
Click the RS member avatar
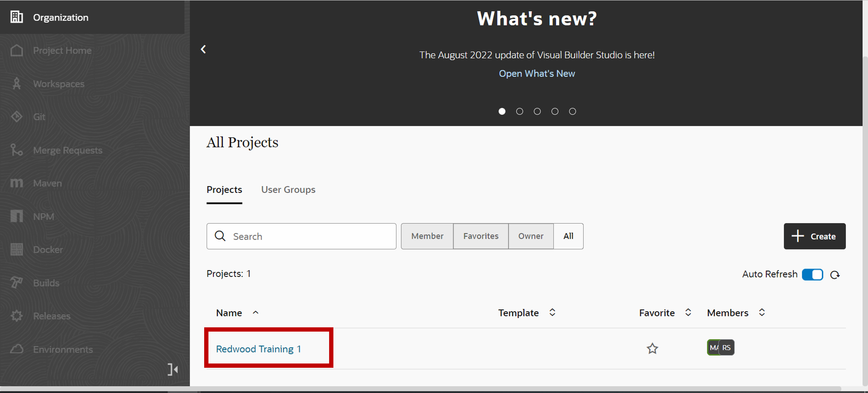point(727,347)
